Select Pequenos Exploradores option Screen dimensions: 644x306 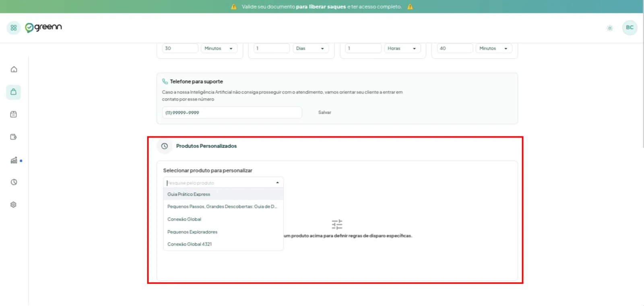(x=223, y=232)
